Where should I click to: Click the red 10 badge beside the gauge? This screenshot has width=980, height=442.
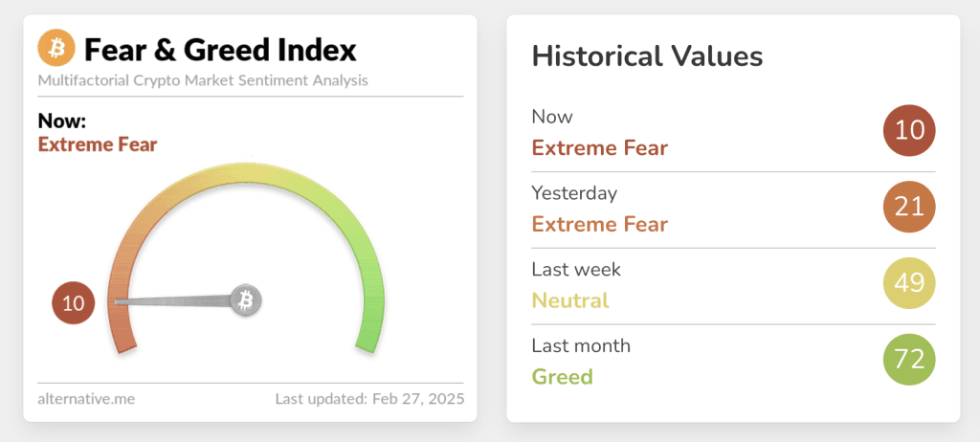coord(73,303)
